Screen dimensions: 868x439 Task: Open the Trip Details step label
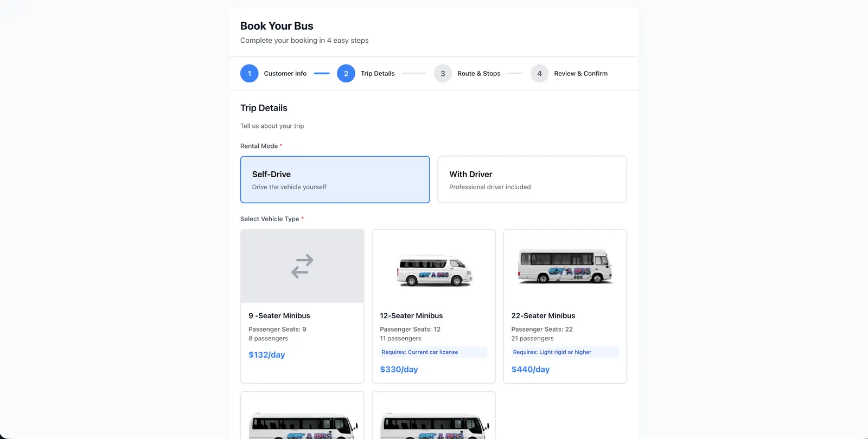coord(378,74)
